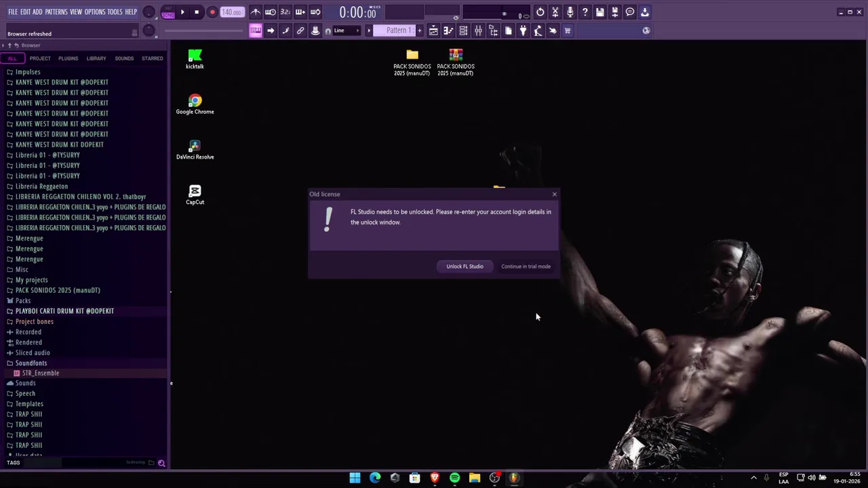Image resolution: width=868 pixels, height=488 pixels.
Task: Toggle Pat/Song mode switch
Action: pos(167,12)
